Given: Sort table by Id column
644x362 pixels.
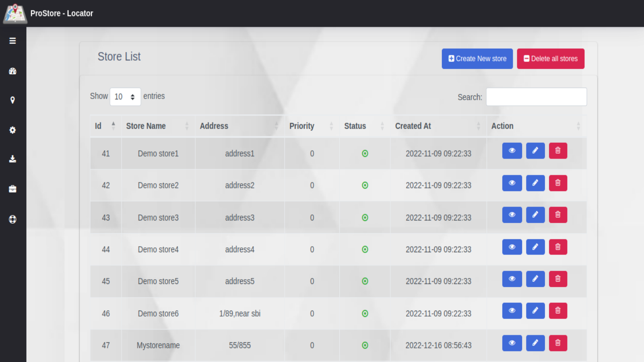Looking at the screenshot, I should pos(106,126).
